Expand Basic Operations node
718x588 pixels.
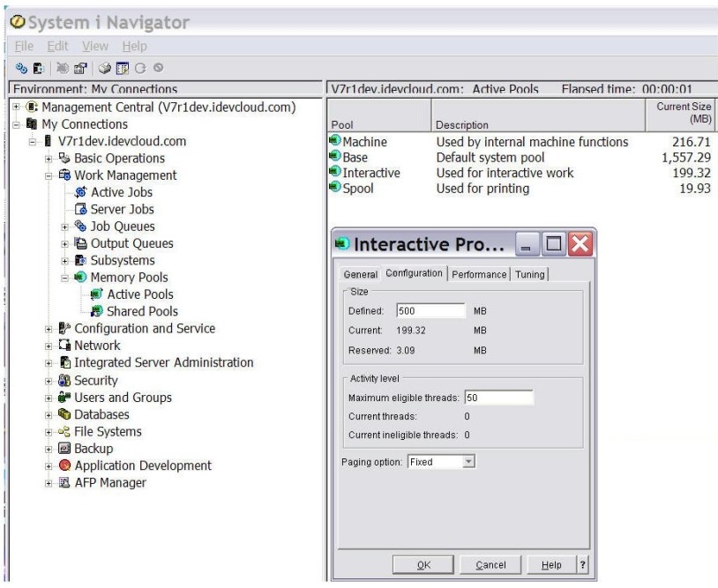tap(49, 159)
